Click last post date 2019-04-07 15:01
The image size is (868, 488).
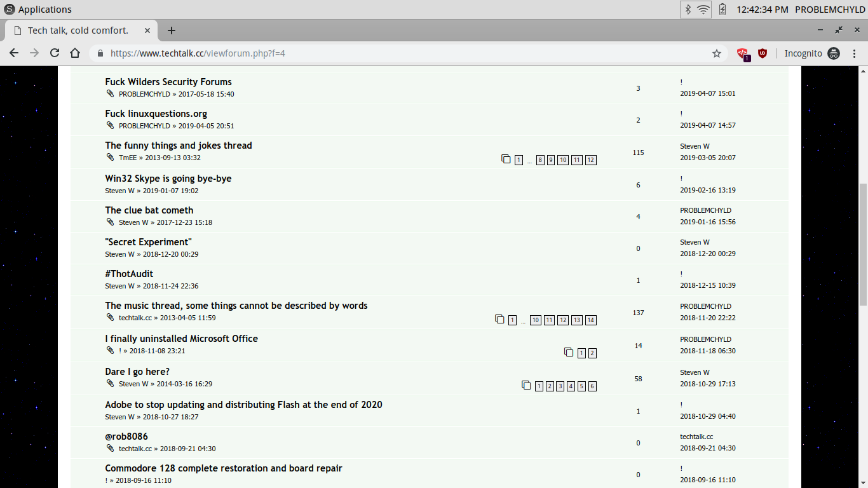click(x=708, y=93)
